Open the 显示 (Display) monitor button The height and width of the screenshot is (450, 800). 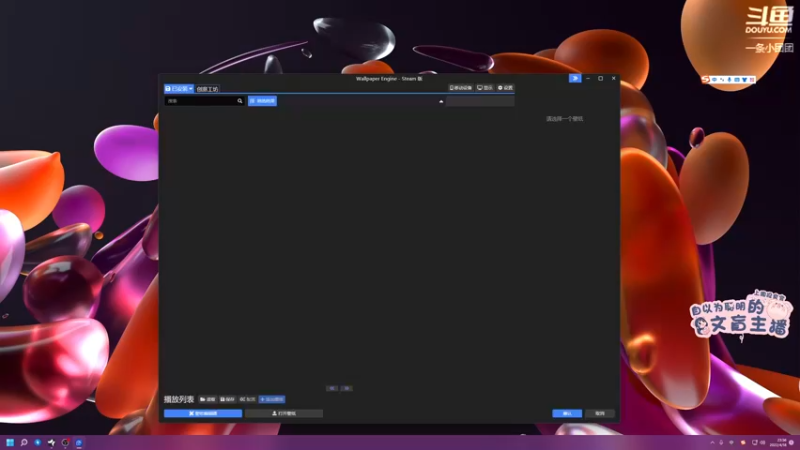[x=485, y=88]
